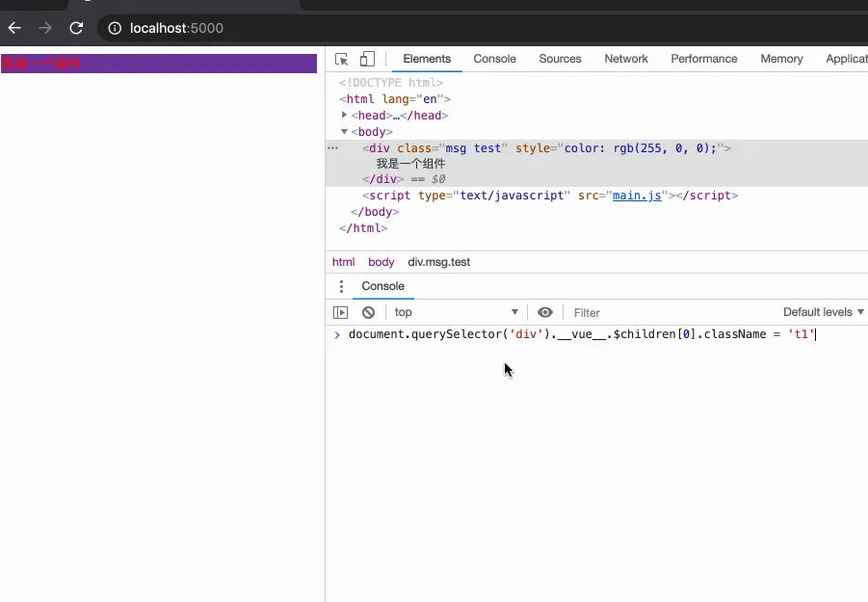Image resolution: width=868 pixels, height=602 pixels.
Task: Open console drawer three-dot menu
Action: click(x=341, y=286)
